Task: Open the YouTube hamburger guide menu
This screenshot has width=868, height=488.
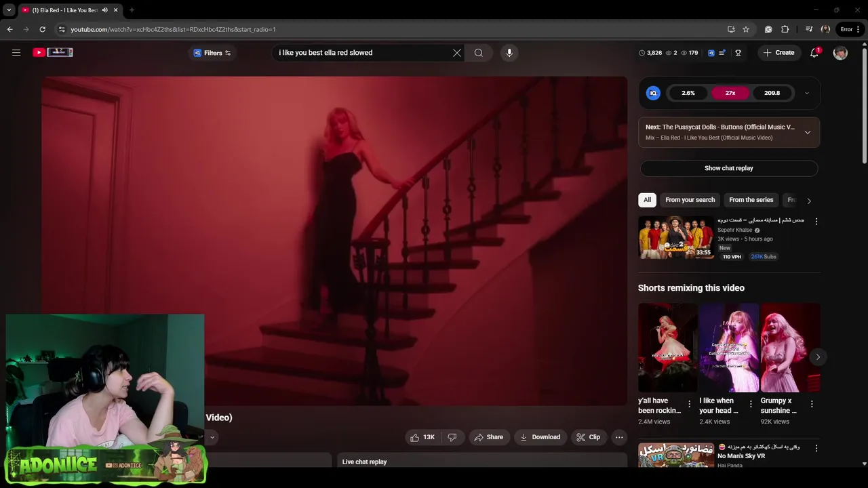Action: coord(16,53)
